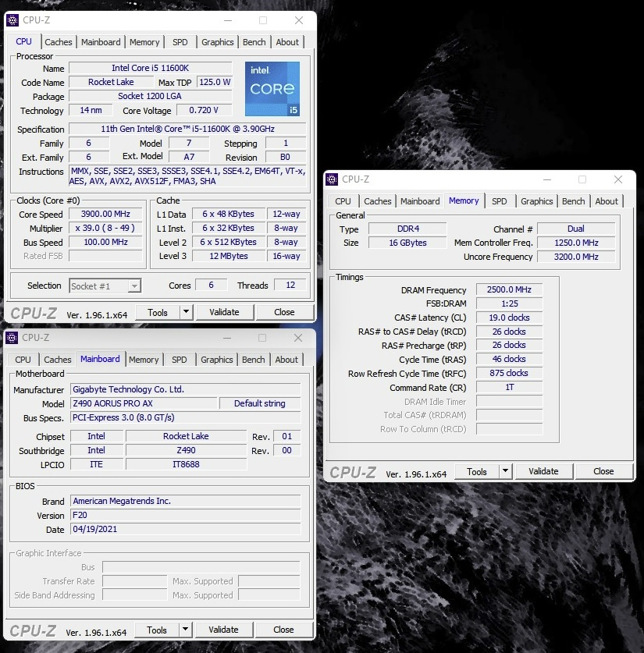Click the LPCIO chip value IT8688

click(187, 464)
